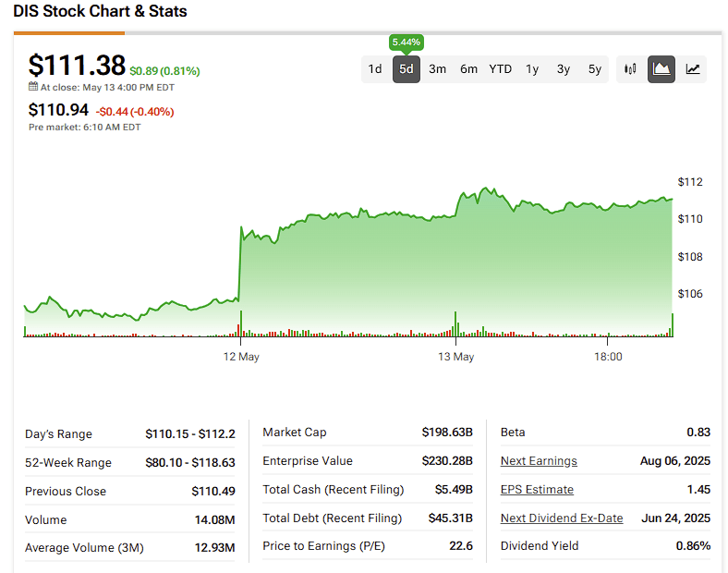Viewport: 728px width, 573px height.
Task: Open the Next Earnings link
Action: pyautogui.click(x=539, y=461)
